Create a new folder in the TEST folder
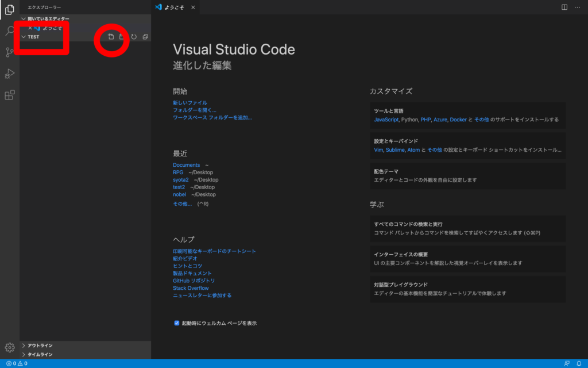 (122, 37)
